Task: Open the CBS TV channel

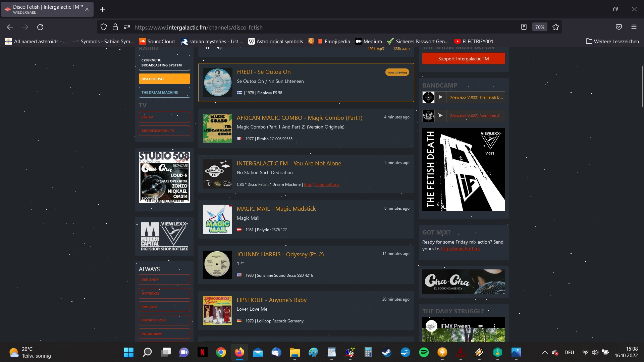Action: (164, 117)
